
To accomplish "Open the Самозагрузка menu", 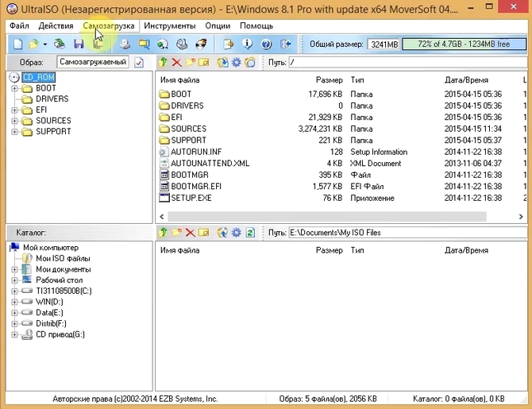I will click(x=109, y=25).
